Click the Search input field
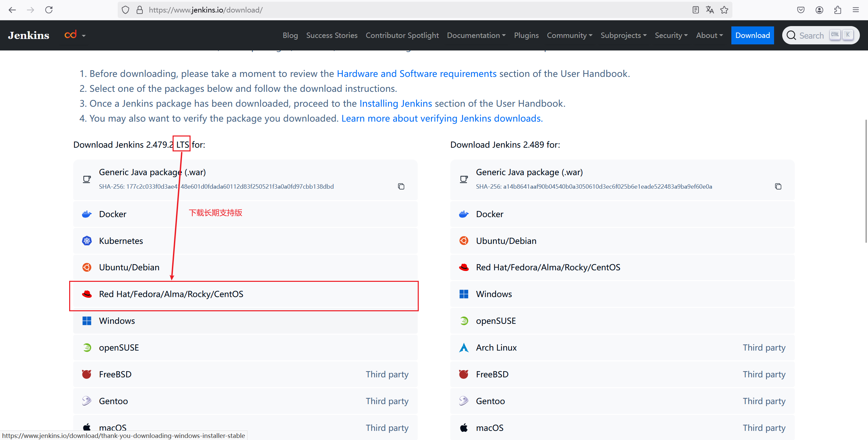The height and width of the screenshot is (440, 868). pyautogui.click(x=821, y=35)
